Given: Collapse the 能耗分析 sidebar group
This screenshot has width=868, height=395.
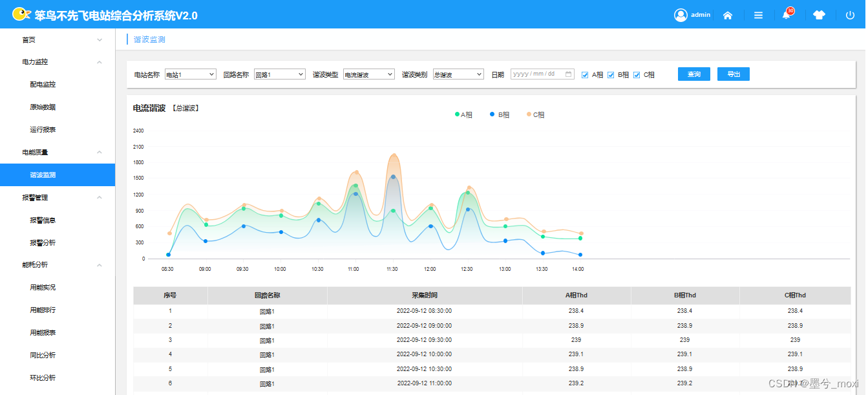Looking at the screenshot, I should pos(100,264).
